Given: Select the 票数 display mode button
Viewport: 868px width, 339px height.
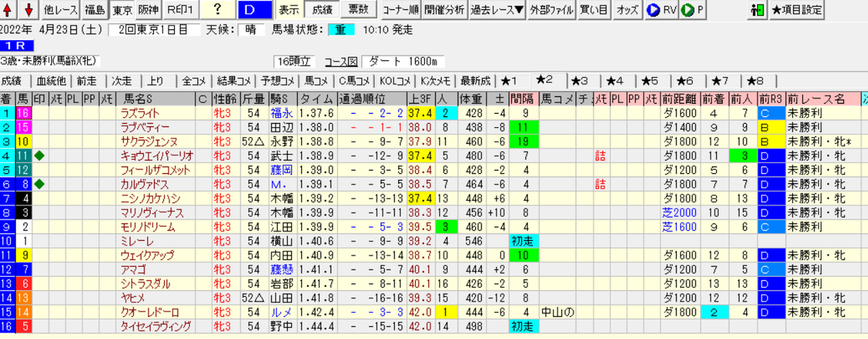Looking at the screenshot, I should pos(359,10).
